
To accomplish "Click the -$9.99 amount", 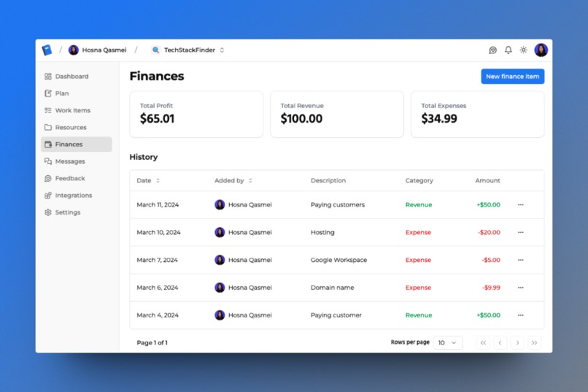I will click(x=491, y=288).
